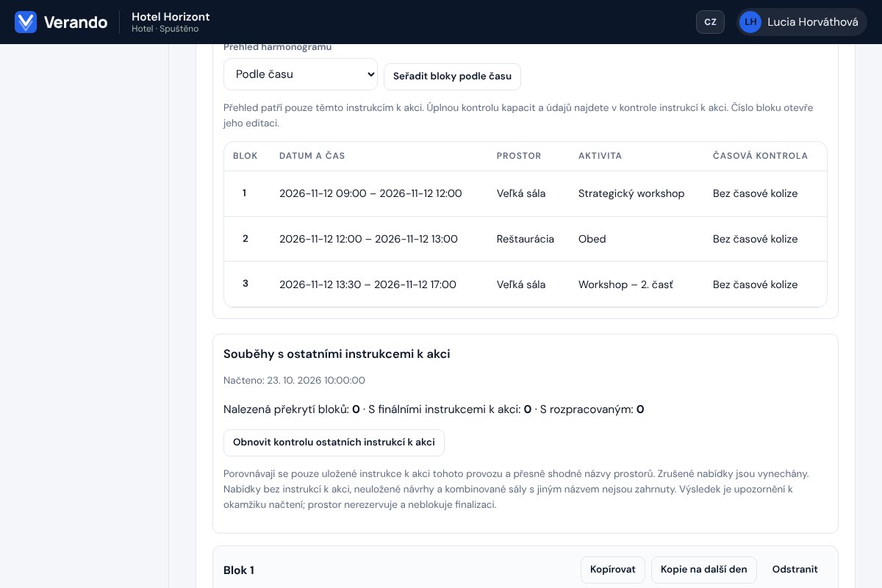The image size is (882, 588).
Task: Click Obnovit kontrolu ostatních instrukcí k akci
Action: pyautogui.click(x=334, y=442)
